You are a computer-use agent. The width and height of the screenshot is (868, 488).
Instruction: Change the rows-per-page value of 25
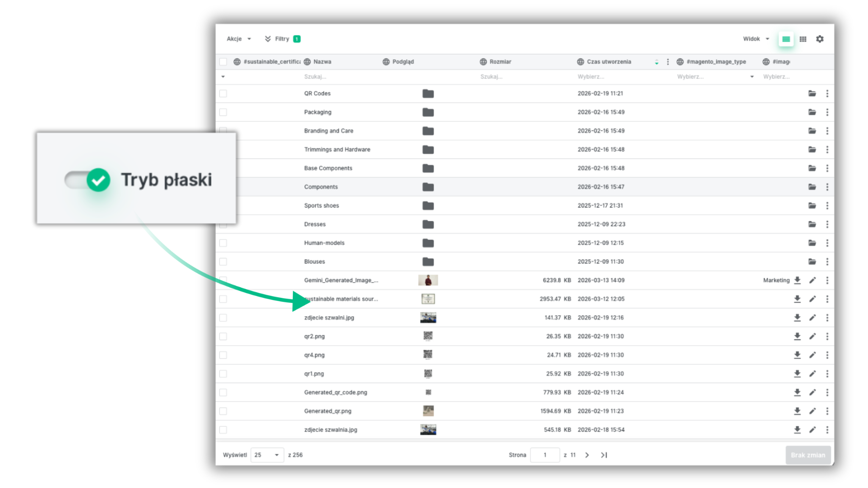pos(267,455)
